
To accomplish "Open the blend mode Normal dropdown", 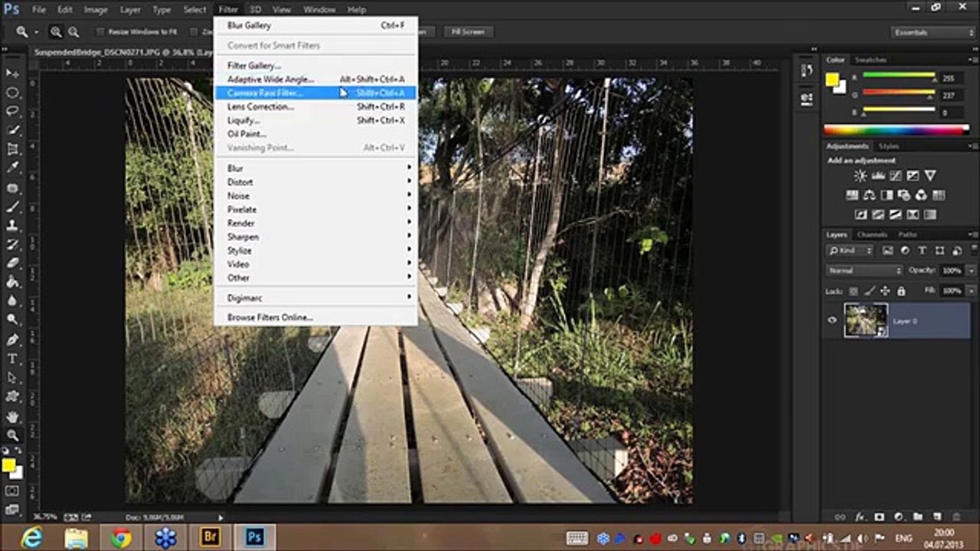I will point(864,271).
